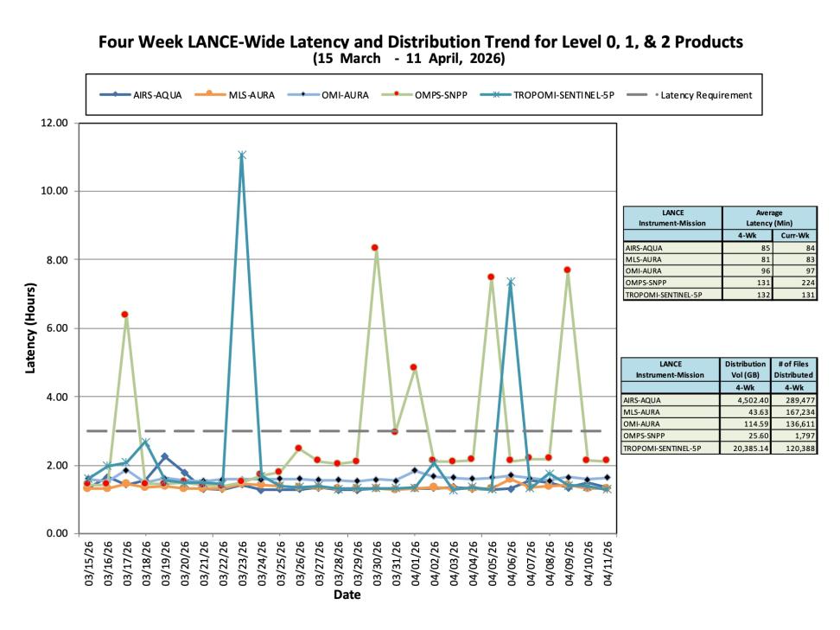
Task: Click the OMPS-SNPP volume value 25.60
Action: coord(758,436)
